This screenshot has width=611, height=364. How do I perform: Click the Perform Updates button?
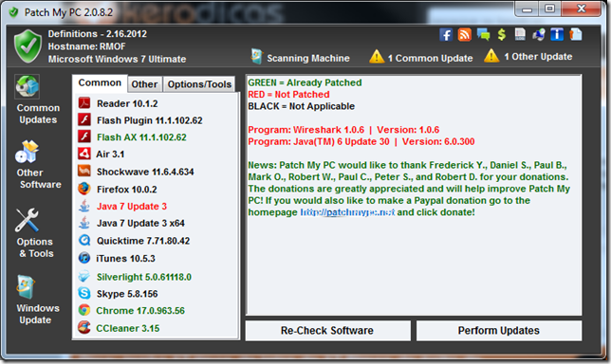pos(499,331)
